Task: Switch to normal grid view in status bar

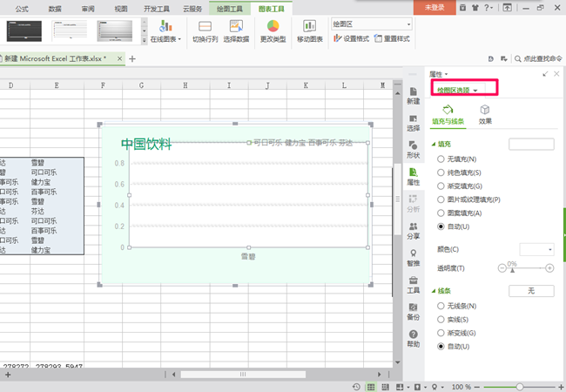Action: pyautogui.click(x=371, y=387)
